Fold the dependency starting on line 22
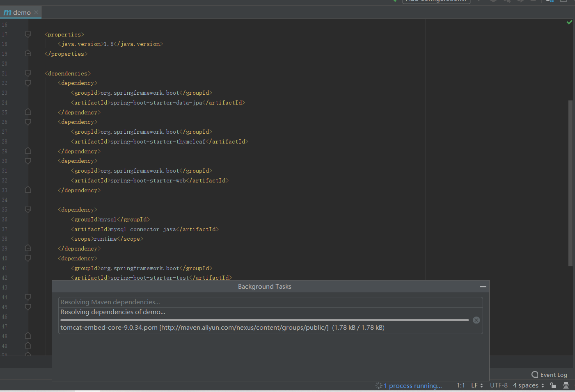The height and width of the screenshot is (392, 575). click(x=28, y=83)
